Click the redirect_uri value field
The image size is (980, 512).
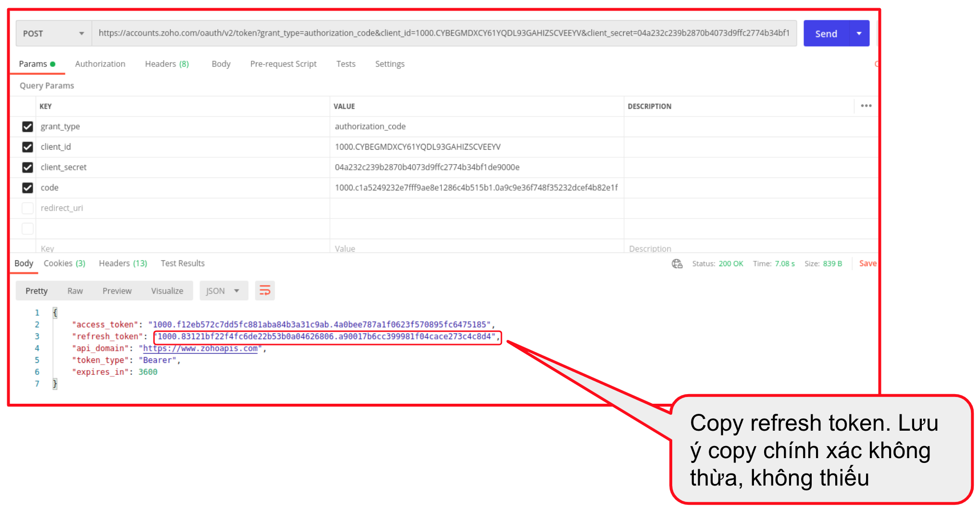[x=476, y=208]
